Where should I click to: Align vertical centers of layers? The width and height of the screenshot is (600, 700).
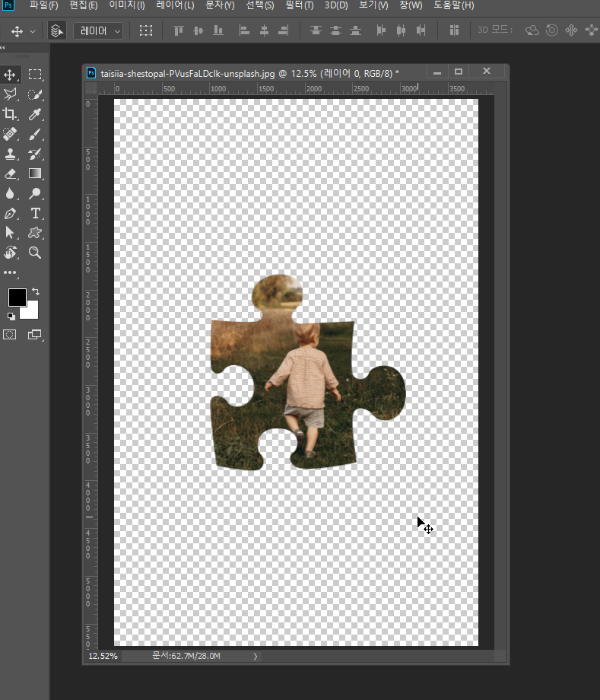pos(198,30)
